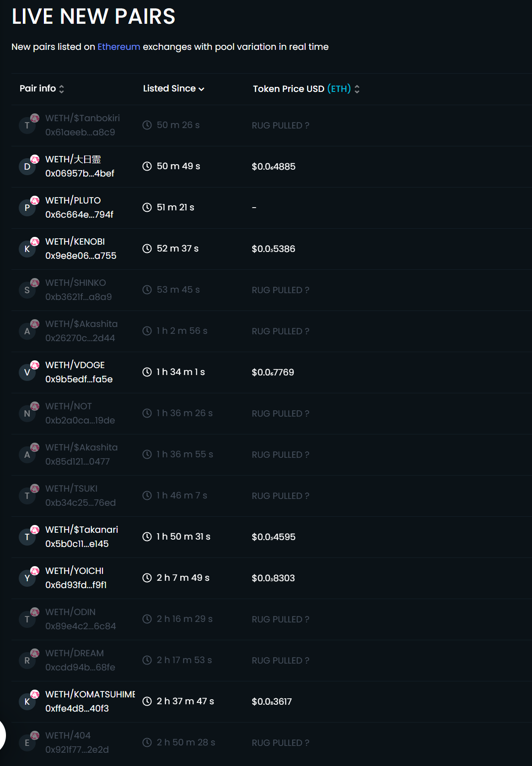This screenshot has height=766, width=532.
Task: Sort by Token Price USD column arrows
Action: click(x=357, y=89)
